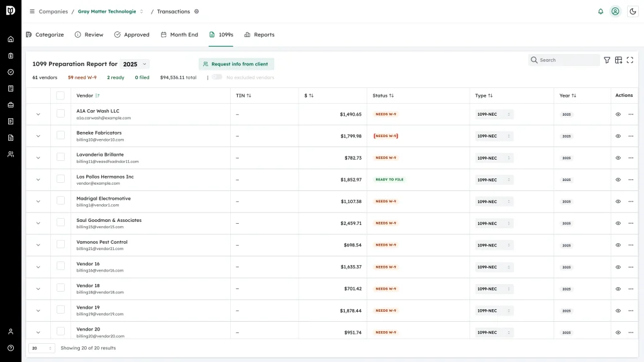Sort by the Type column arrows
Image resolution: width=644 pixels, height=362 pixels.
(x=491, y=96)
